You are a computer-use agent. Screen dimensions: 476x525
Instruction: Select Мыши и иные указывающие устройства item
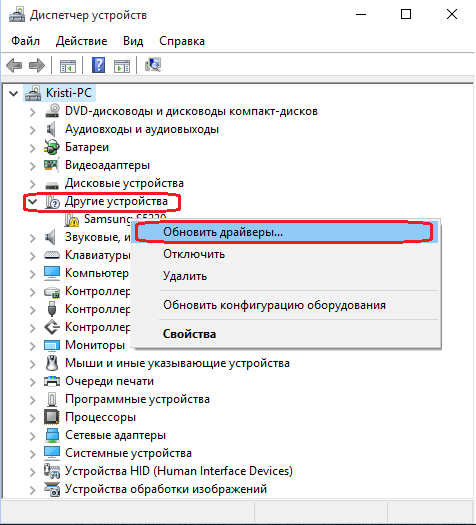[177, 363]
